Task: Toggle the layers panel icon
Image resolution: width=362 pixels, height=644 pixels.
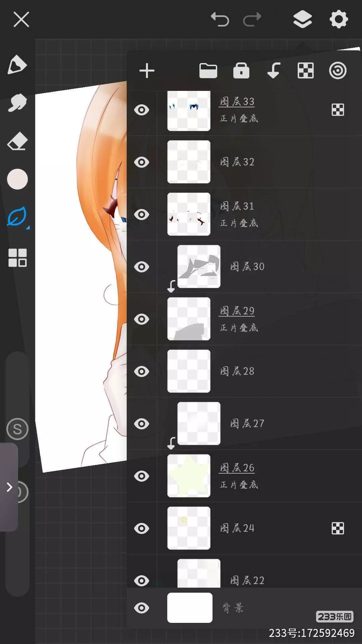Action: click(x=303, y=19)
